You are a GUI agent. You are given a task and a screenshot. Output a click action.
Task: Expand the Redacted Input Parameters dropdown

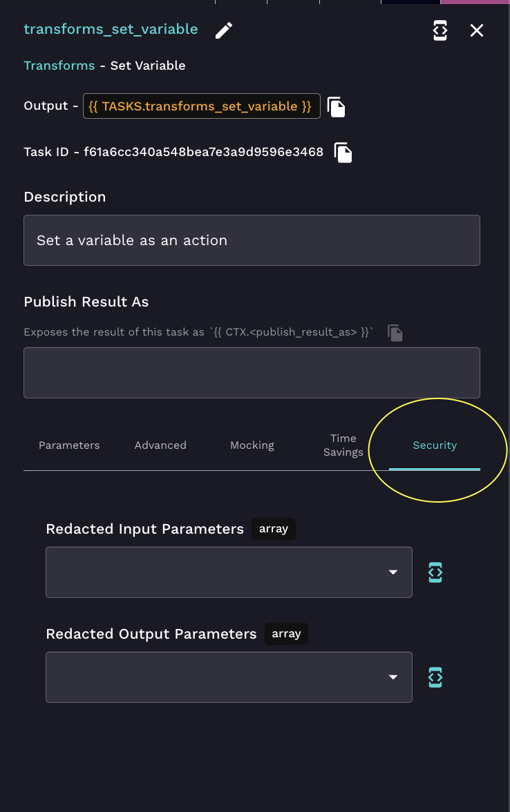coord(393,572)
